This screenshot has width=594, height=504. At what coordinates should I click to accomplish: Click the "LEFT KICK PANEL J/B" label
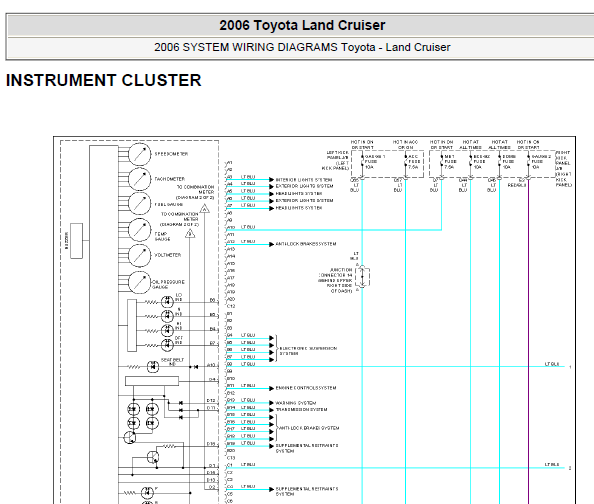335,160
